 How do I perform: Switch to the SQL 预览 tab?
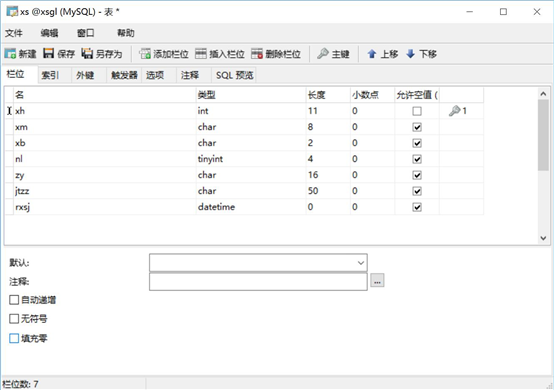click(234, 75)
